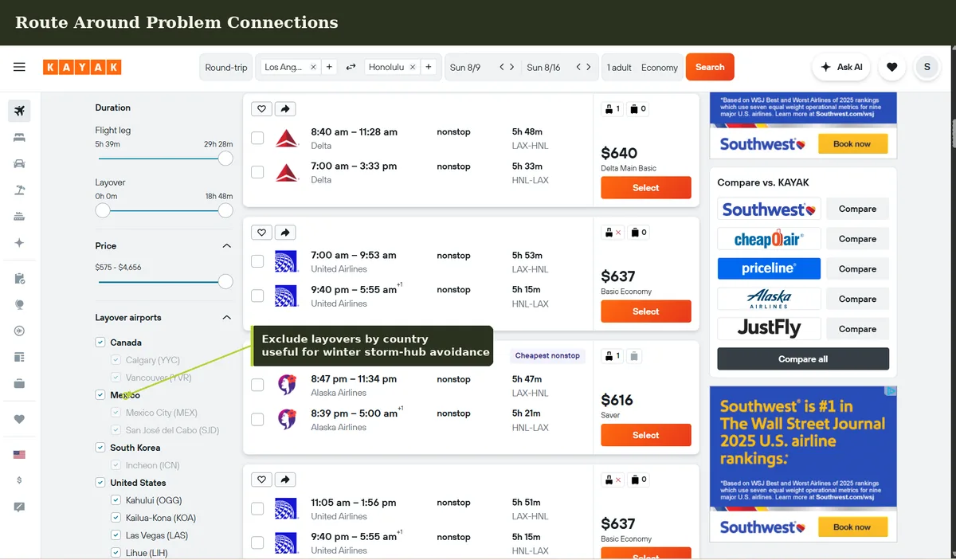The height and width of the screenshot is (560, 956).
Task: Move departure date Sun 8/9 one day earlier
Action: tap(502, 67)
